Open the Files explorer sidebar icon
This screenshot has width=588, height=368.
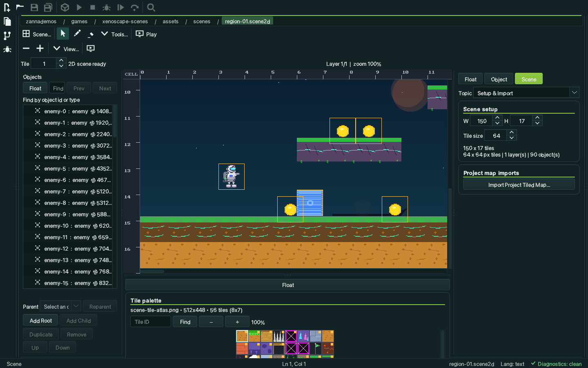pyautogui.click(x=7, y=22)
